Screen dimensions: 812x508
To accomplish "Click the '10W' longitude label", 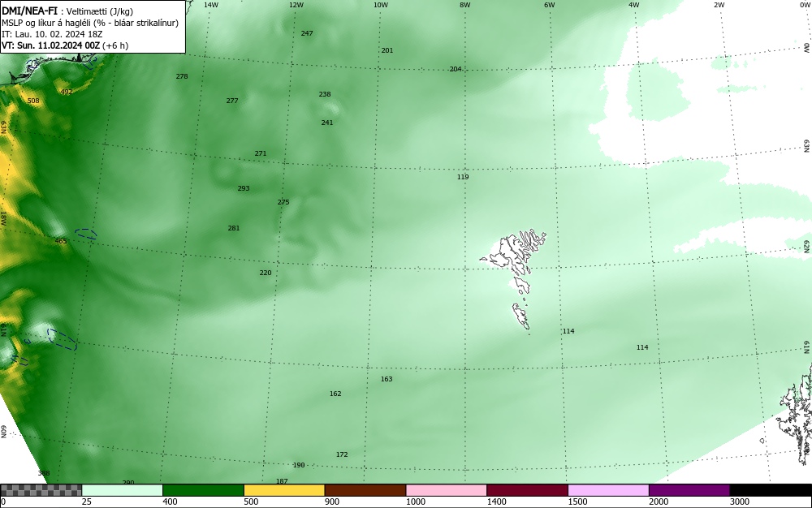I will coord(381,5).
